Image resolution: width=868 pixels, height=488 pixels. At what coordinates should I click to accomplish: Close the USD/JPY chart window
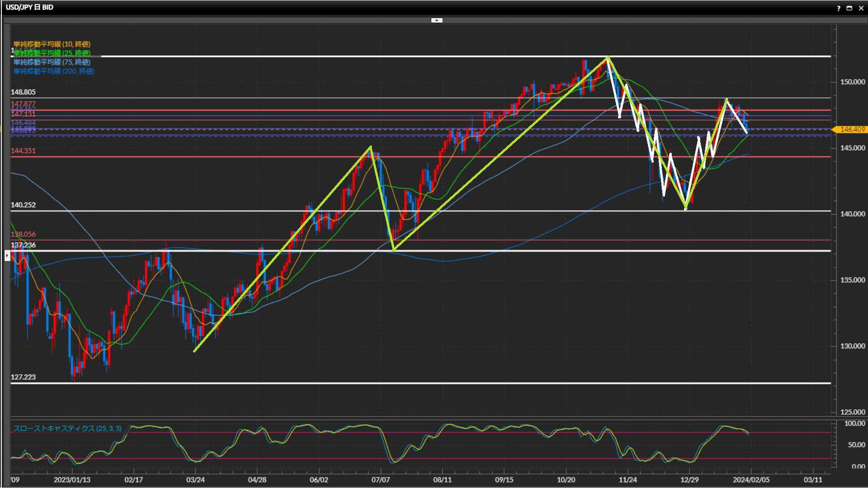pyautogui.click(x=861, y=8)
